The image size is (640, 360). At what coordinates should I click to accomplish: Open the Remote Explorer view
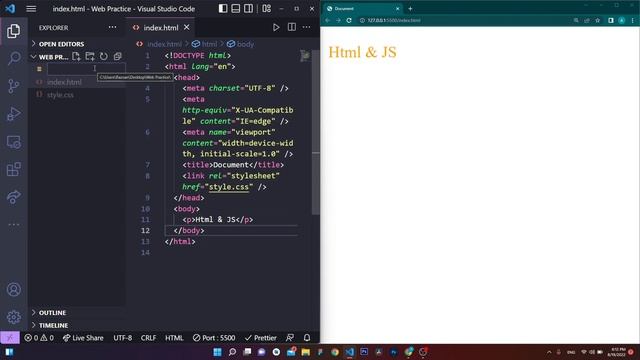point(13,142)
